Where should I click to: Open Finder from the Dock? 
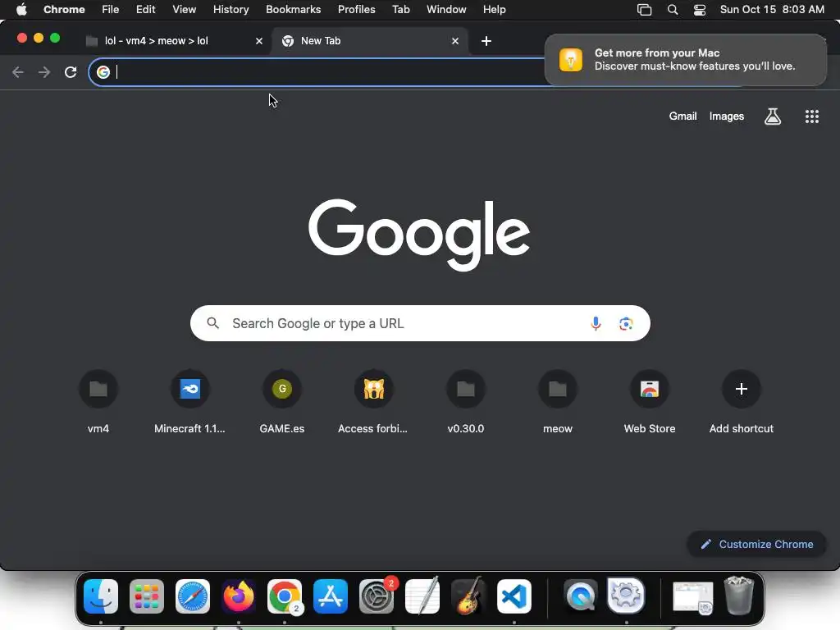point(101,596)
